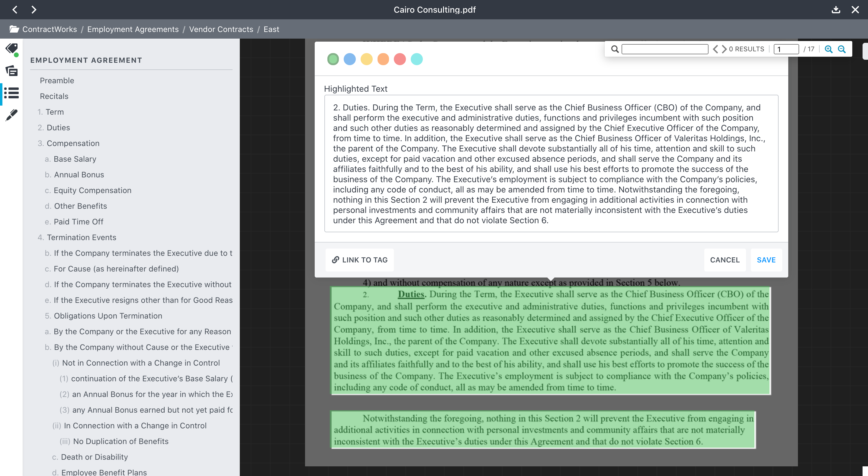Select the blue highlight color
The width and height of the screenshot is (868, 476).
click(350, 59)
